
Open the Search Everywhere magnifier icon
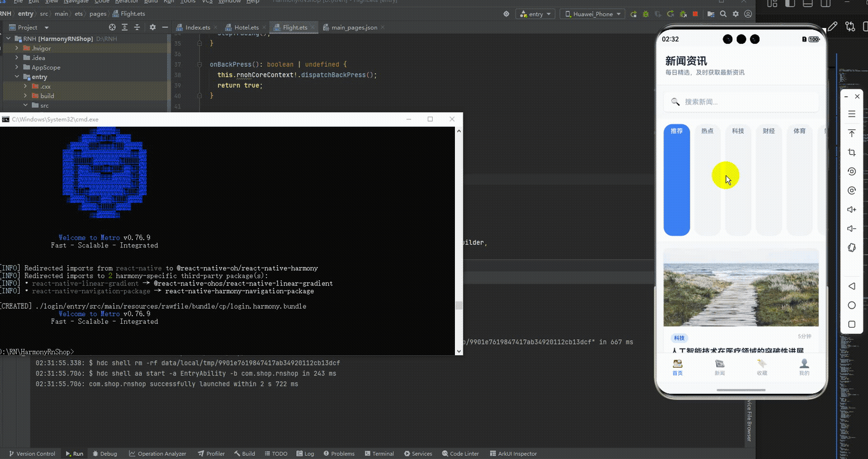[x=723, y=14]
